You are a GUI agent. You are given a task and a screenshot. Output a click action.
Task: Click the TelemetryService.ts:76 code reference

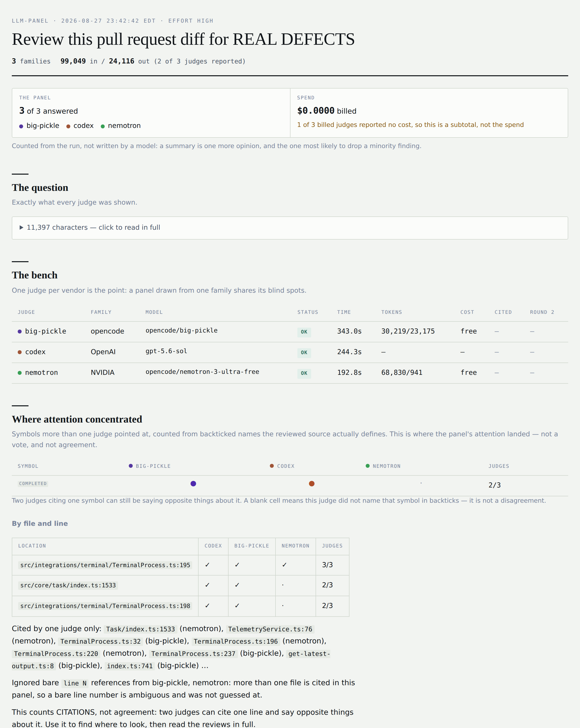click(x=270, y=629)
